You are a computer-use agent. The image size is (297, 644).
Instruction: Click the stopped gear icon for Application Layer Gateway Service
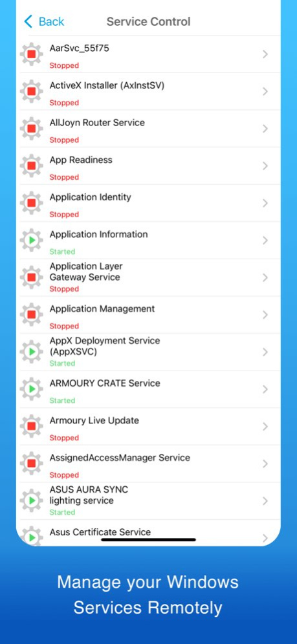(32, 277)
